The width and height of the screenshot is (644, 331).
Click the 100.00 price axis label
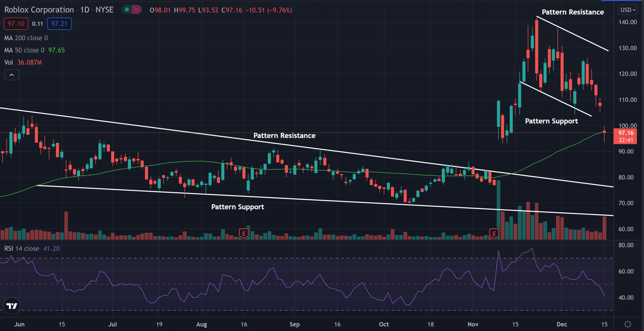(x=628, y=126)
